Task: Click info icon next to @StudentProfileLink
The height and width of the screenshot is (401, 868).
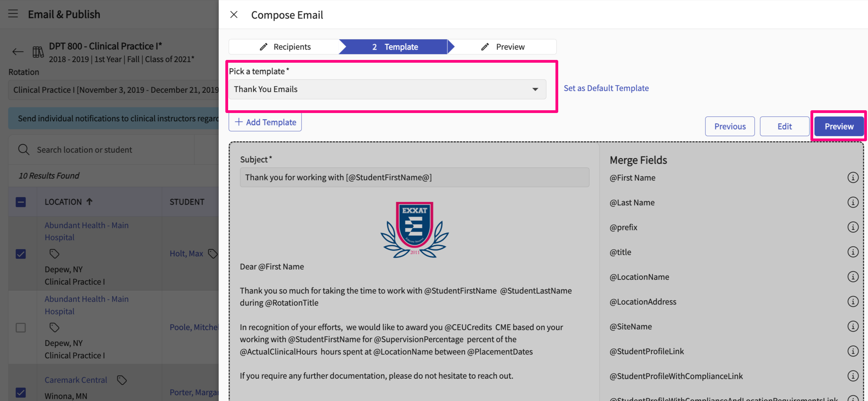Action: (852, 351)
